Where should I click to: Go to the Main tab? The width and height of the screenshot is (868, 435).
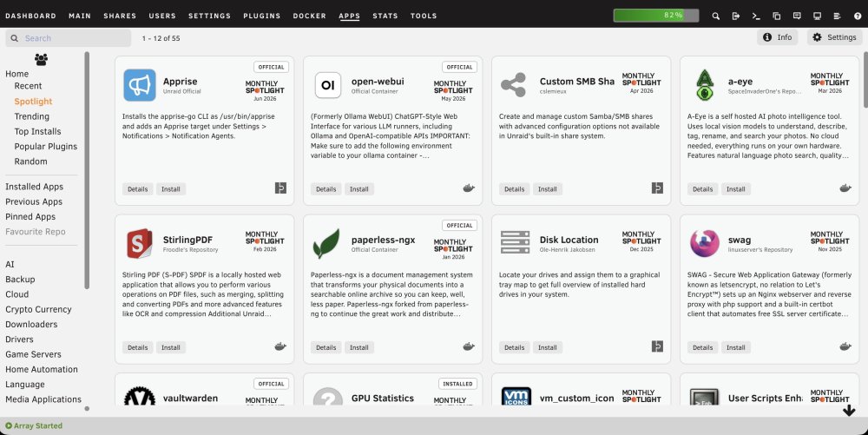(x=80, y=16)
